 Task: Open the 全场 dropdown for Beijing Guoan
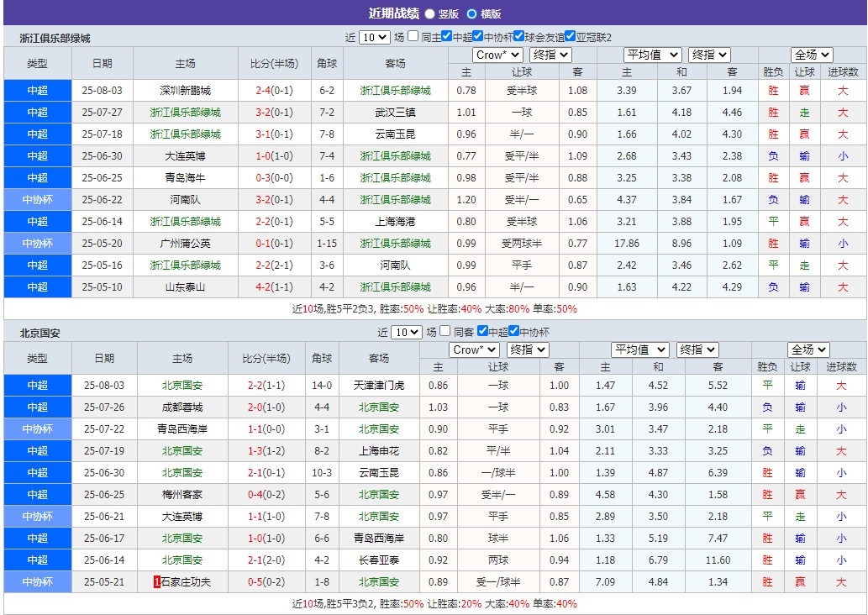pyautogui.click(x=808, y=350)
